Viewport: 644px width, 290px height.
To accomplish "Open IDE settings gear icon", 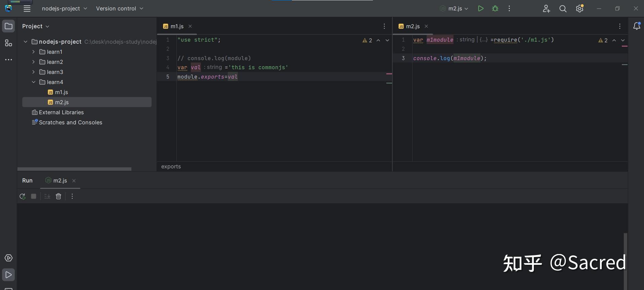I will tap(579, 9).
